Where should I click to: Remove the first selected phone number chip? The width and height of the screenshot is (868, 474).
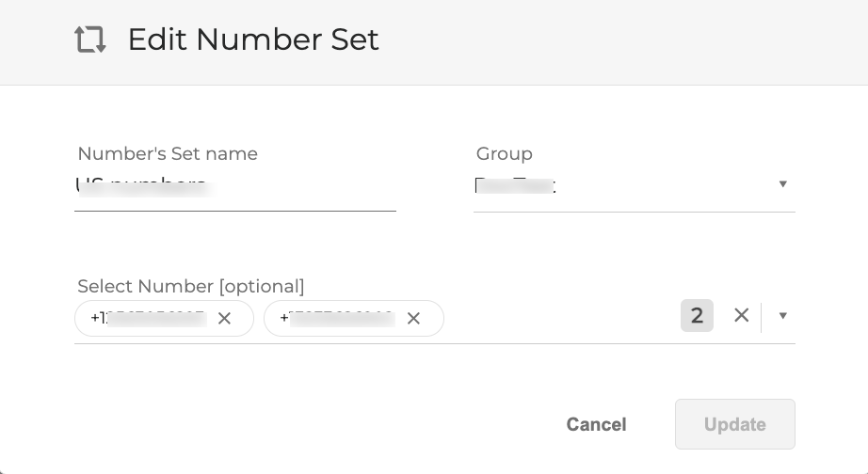pos(224,318)
